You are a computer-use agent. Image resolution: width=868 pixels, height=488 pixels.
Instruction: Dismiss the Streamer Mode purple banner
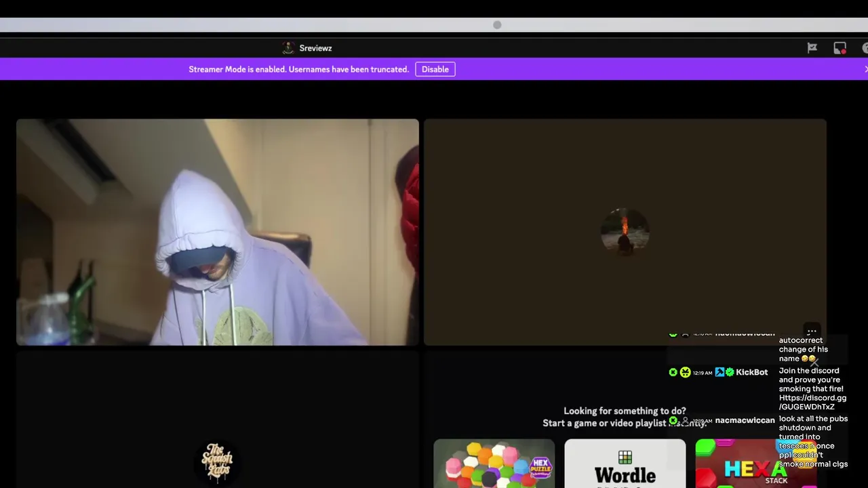[865, 69]
